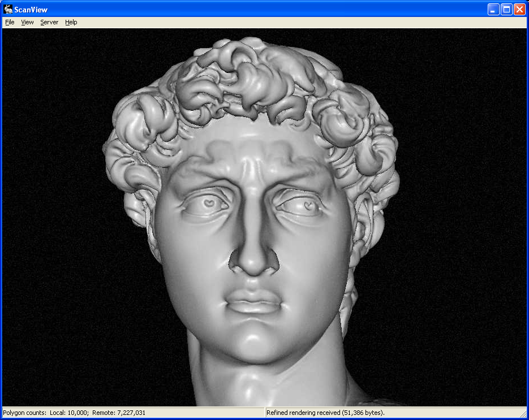Close the ScanView window
Viewport: 529px width, 420px height.
(519, 9)
